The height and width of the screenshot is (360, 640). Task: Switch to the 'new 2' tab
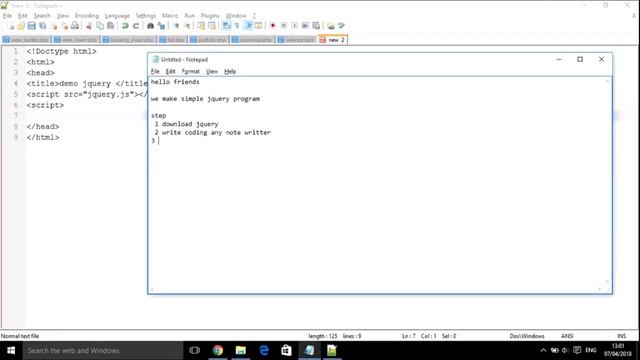click(333, 40)
